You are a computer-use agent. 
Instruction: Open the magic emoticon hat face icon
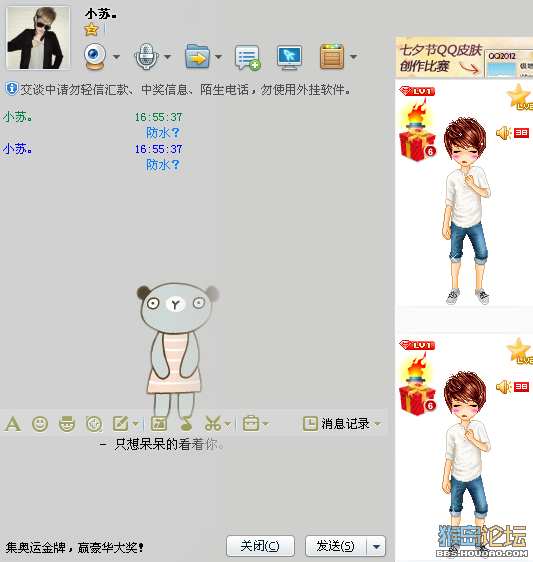pos(67,424)
